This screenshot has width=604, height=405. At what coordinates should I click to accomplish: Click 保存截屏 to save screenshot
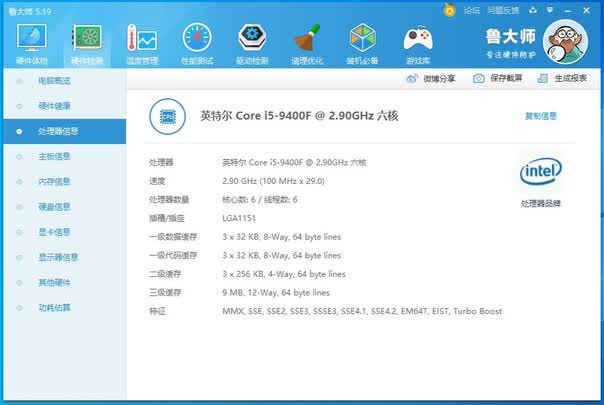coord(497,78)
